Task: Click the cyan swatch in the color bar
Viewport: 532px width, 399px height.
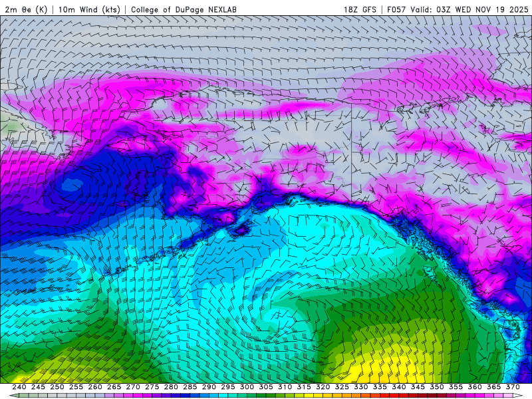Action: (223, 396)
